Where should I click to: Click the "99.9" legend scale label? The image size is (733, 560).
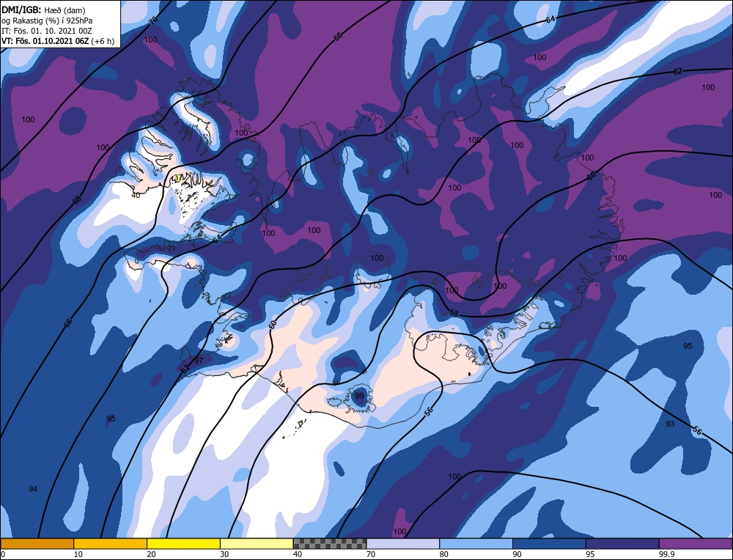click(666, 554)
